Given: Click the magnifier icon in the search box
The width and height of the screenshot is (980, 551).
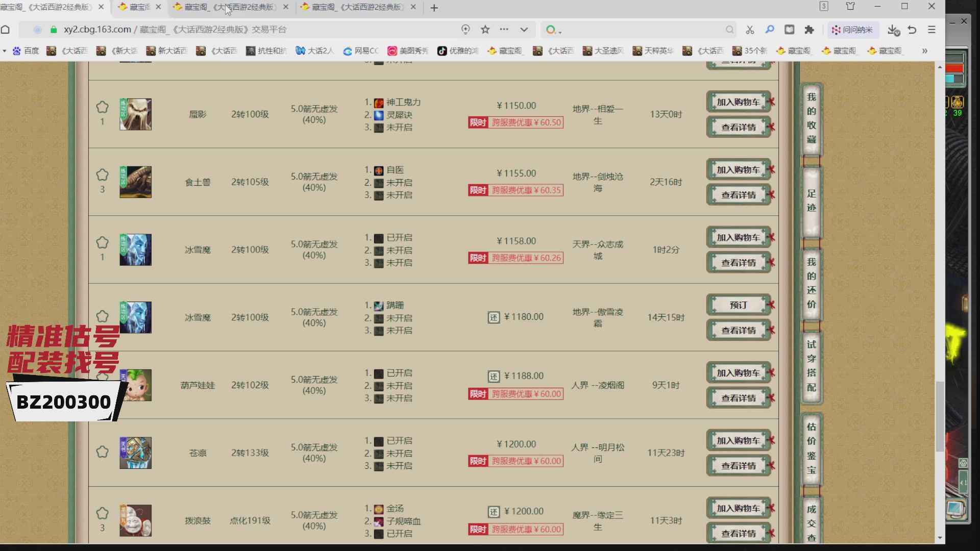Looking at the screenshot, I should (x=730, y=30).
